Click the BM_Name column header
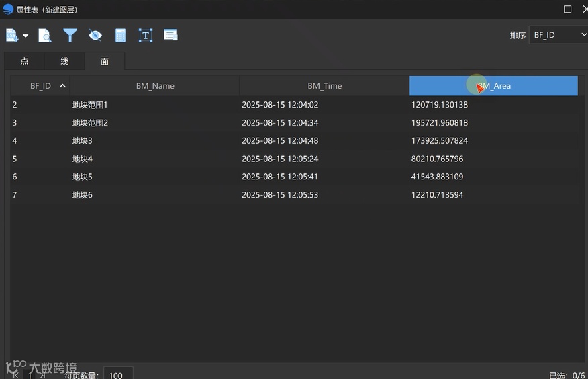The height and width of the screenshot is (379, 588). tap(155, 86)
